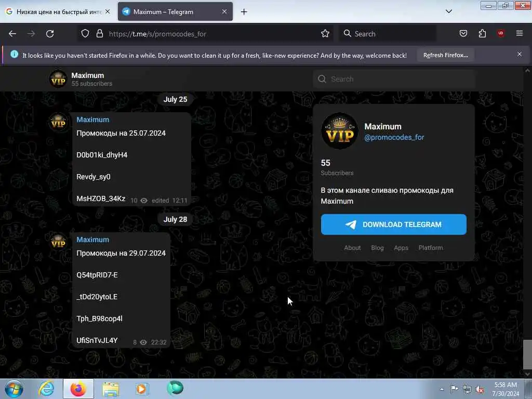Switch to the Низкая цена Google tab
Screen dimensions: 532x399
[x=58, y=12]
